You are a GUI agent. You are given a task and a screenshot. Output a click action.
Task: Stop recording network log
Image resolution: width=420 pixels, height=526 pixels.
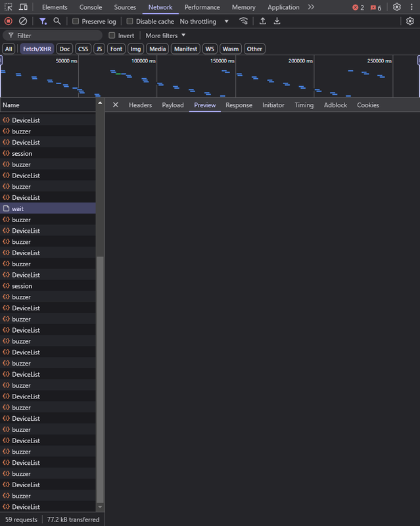point(9,22)
